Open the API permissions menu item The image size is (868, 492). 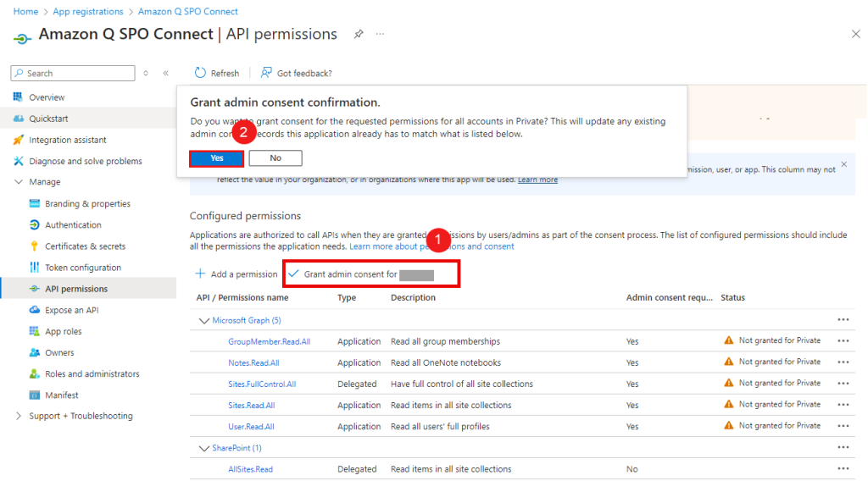[88, 289]
